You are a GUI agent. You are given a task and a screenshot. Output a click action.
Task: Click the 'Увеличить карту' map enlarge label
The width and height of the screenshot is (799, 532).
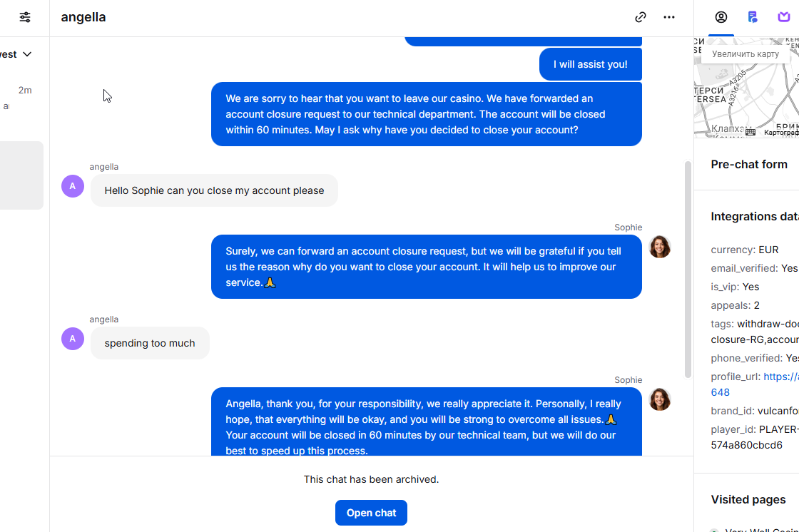(x=745, y=54)
